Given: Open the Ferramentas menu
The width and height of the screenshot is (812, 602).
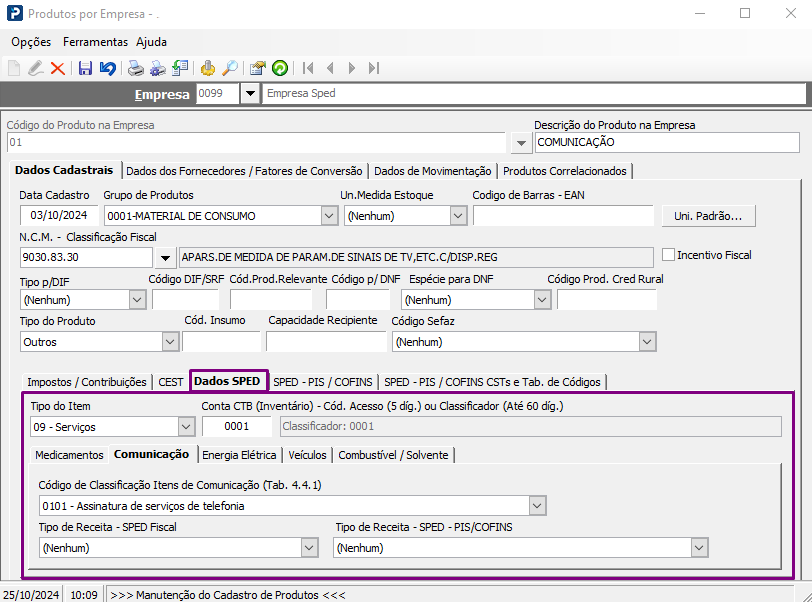Looking at the screenshot, I should (95, 42).
